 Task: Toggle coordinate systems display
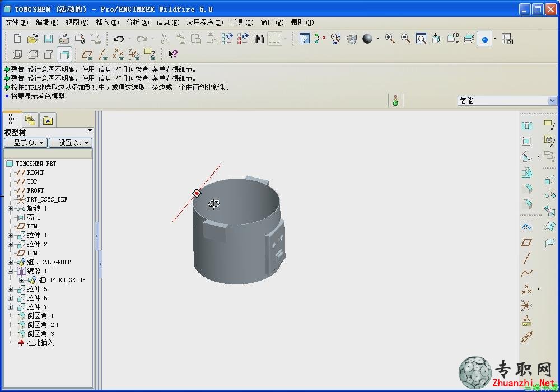pos(134,55)
